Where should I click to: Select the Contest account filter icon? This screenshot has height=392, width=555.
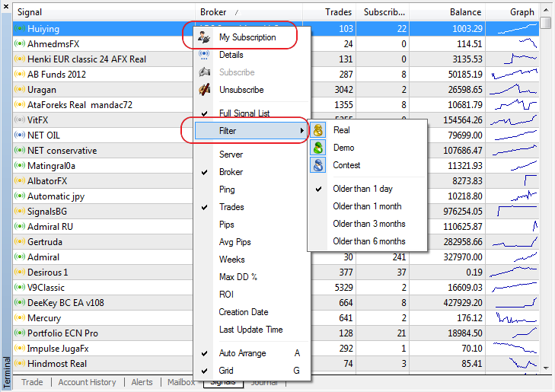[318, 165]
